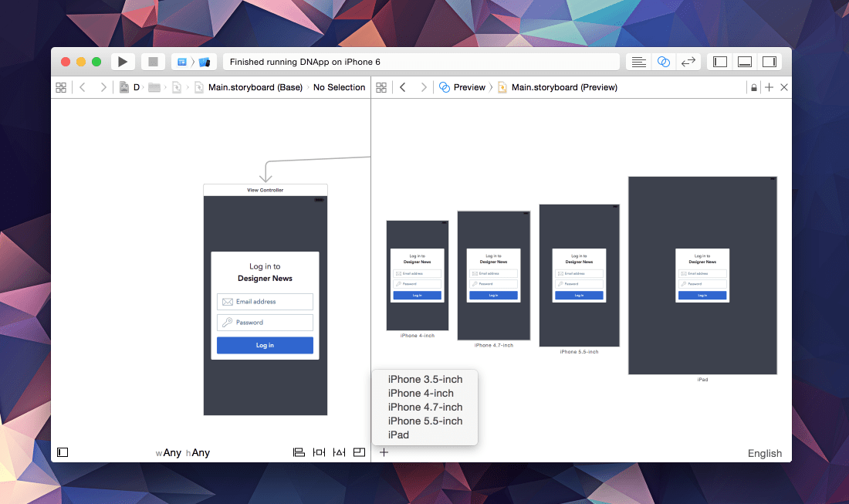The height and width of the screenshot is (504, 849).
Task: Choose iPhone 5.5-inch from the device menu
Action: (x=425, y=421)
